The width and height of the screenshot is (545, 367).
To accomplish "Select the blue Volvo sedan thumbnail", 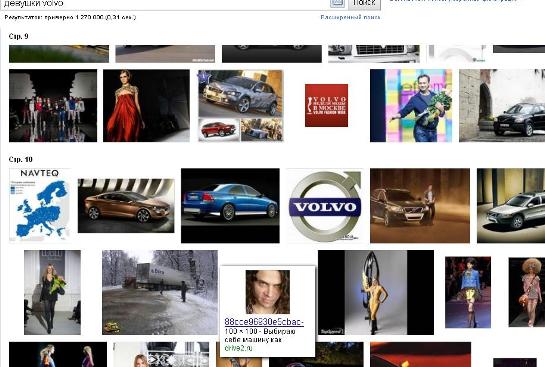I will click(230, 206).
